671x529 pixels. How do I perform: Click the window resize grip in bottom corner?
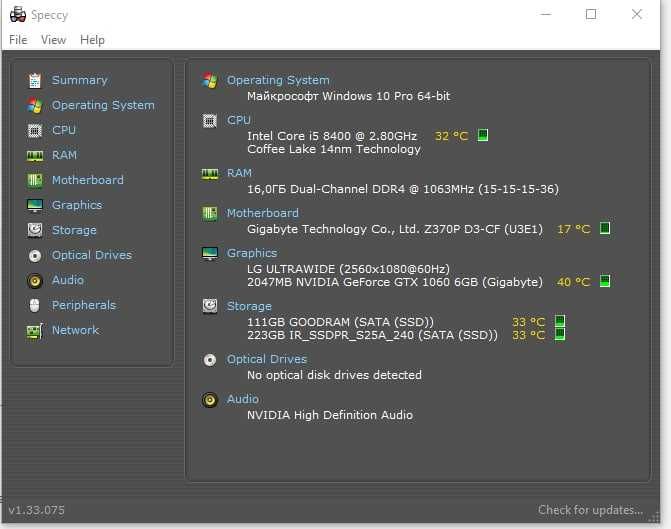[x=654, y=517]
